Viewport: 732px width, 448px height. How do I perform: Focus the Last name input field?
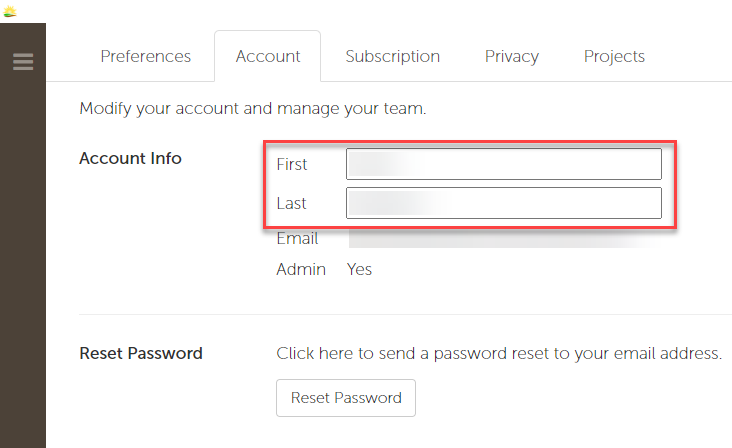pyautogui.click(x=504, y=203)
